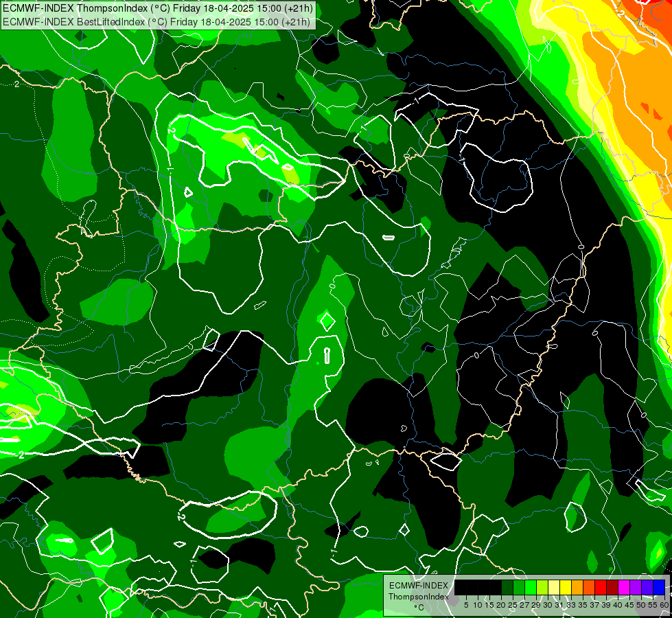
Task: Click the legend tick value 60
Action: (x=664, y=605)
